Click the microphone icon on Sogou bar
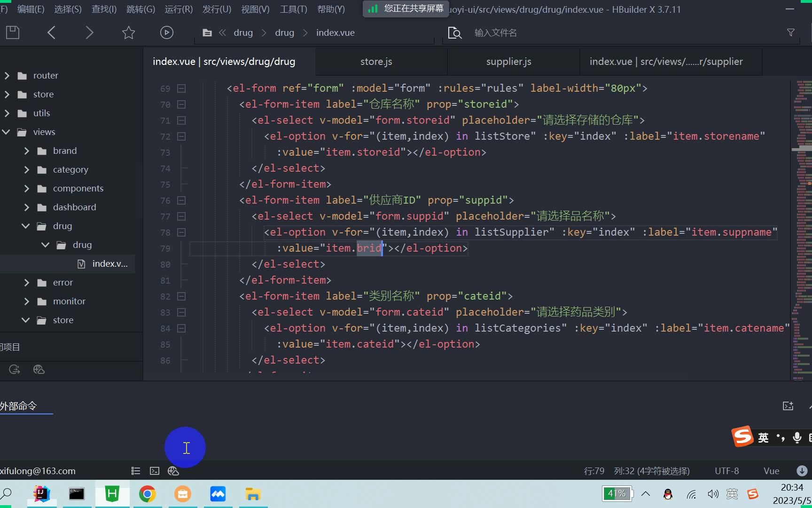The image size is (812, 508). click(x=797, y=438)
